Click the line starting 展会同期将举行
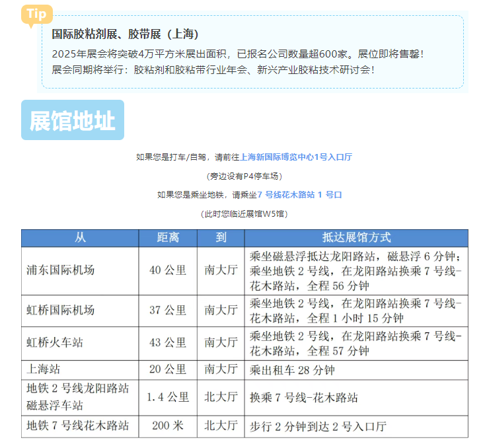This screenshot has width=485, height=448. point(213,70)
